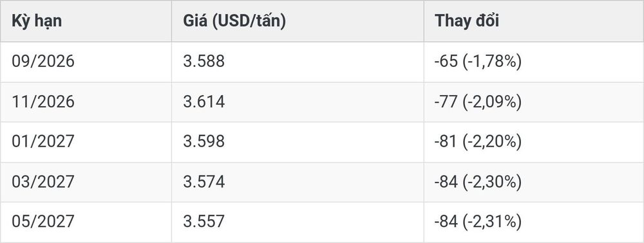The height and width of the screenshot is (243, 644).
Task: Click the price value 3.614
Action: point(204,102)
